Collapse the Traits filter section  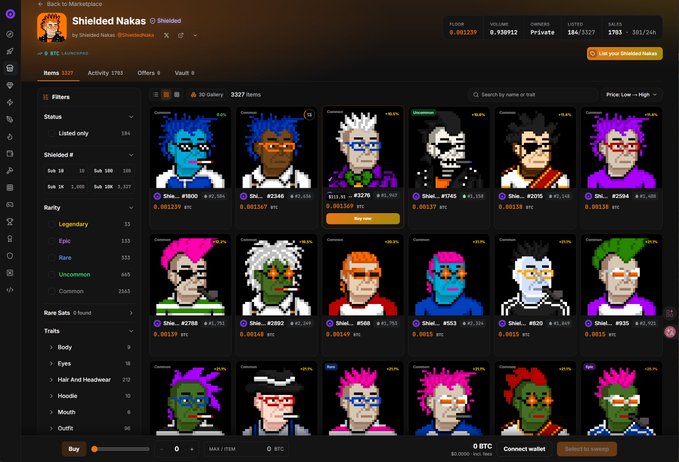click(x=131, y=331)
